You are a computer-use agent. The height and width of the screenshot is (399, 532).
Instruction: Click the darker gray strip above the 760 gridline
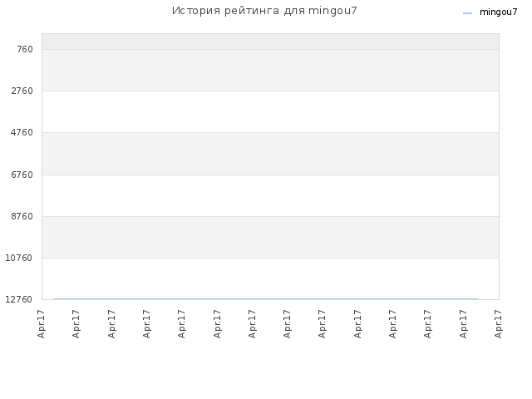point(270,42)
